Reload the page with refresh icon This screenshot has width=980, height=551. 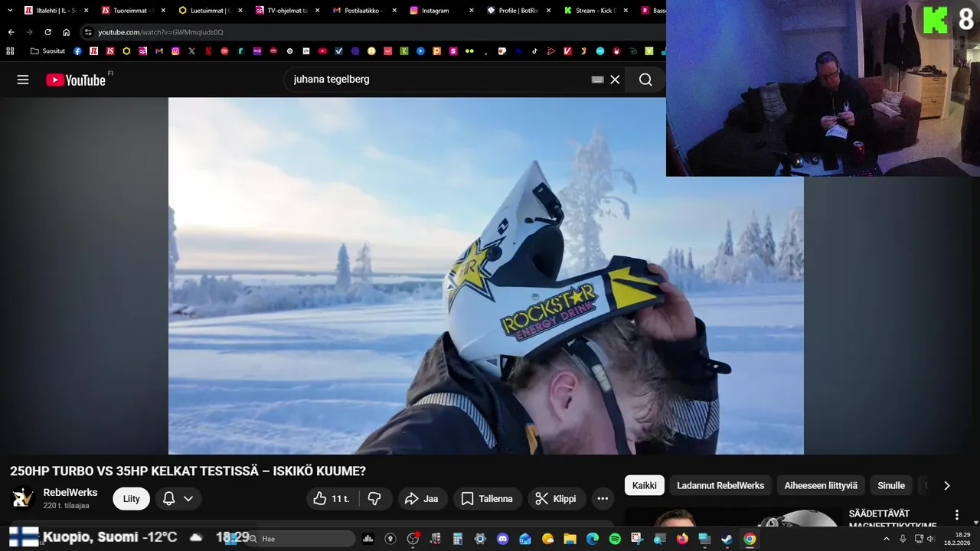47,32
